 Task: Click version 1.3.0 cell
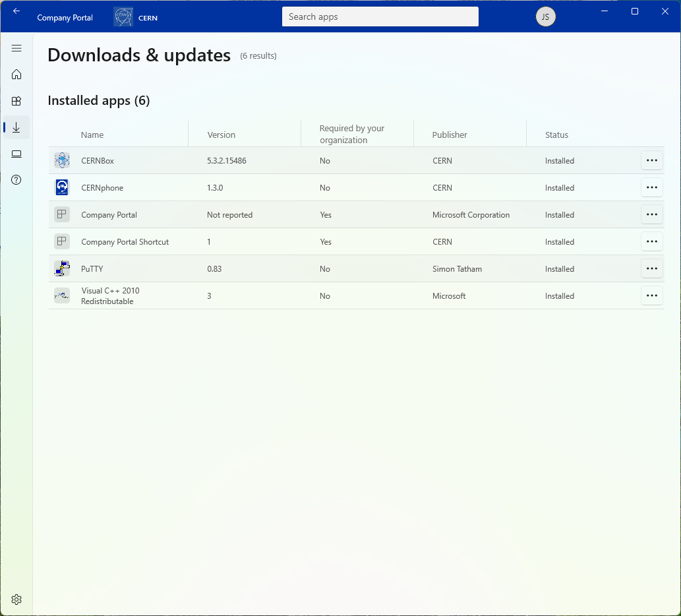[215, 188]
